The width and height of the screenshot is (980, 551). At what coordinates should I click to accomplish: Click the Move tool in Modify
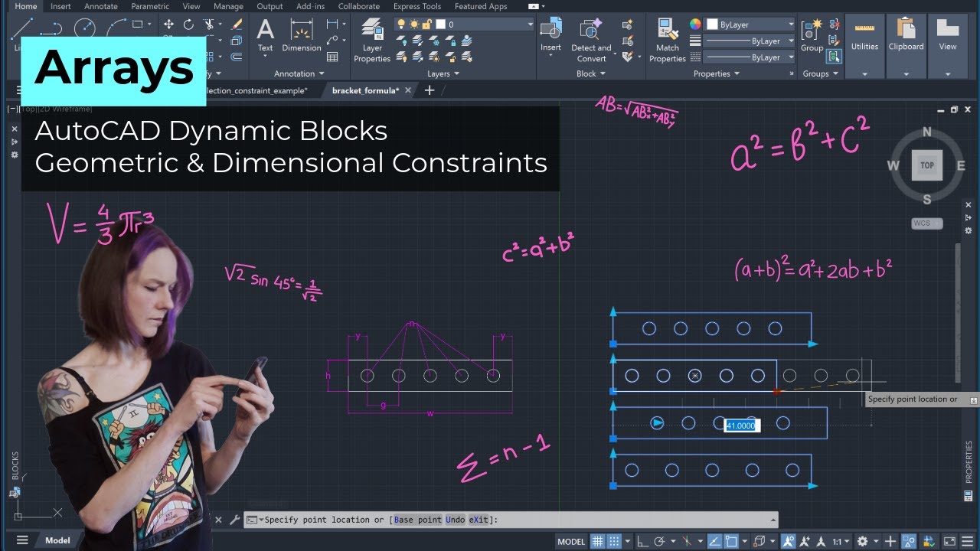(168, 24)
